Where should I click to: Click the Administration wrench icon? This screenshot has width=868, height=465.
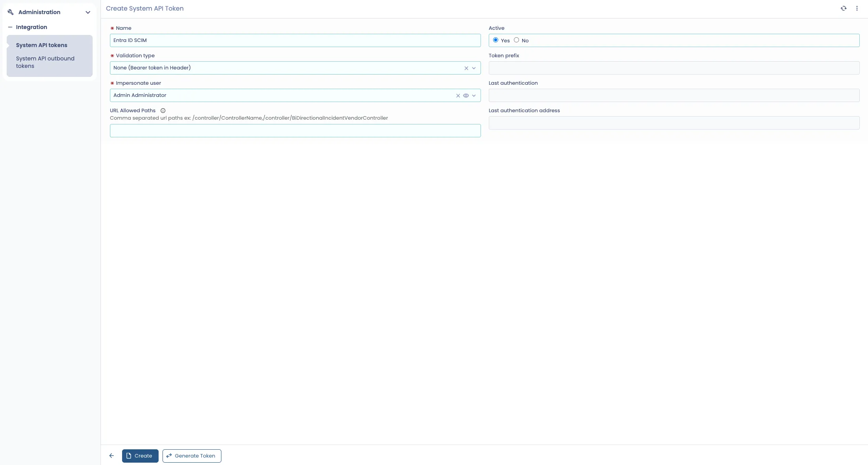pos(11,12)
